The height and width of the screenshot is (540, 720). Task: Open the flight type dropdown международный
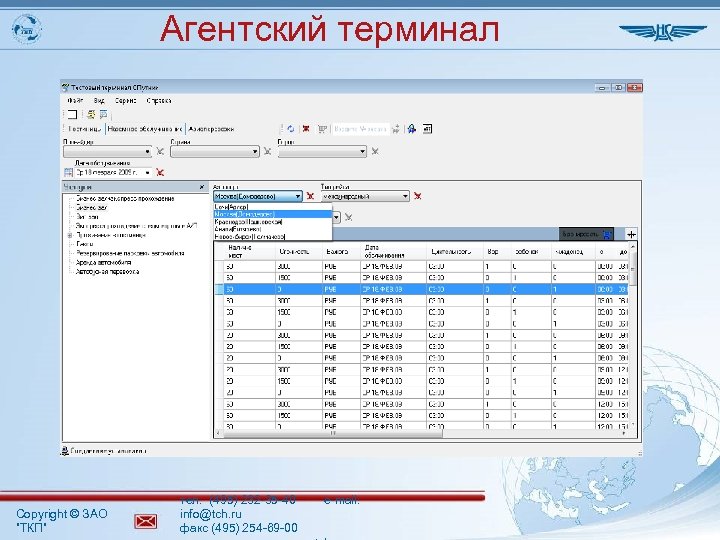pyautogui.click(x=365, y=197)
